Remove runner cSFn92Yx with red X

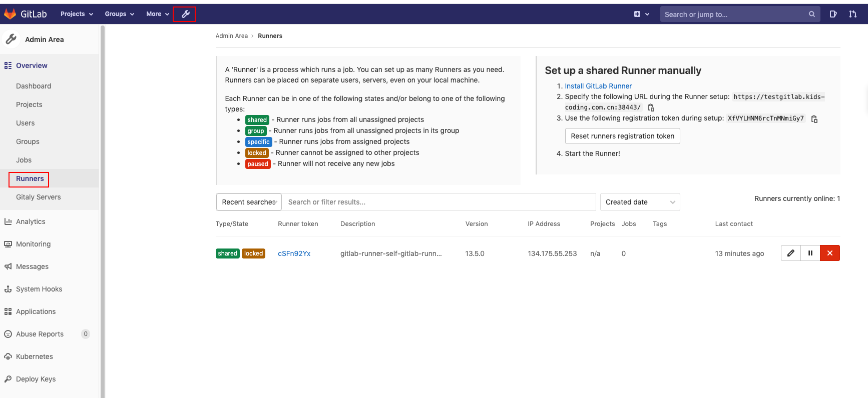(830, 253)
